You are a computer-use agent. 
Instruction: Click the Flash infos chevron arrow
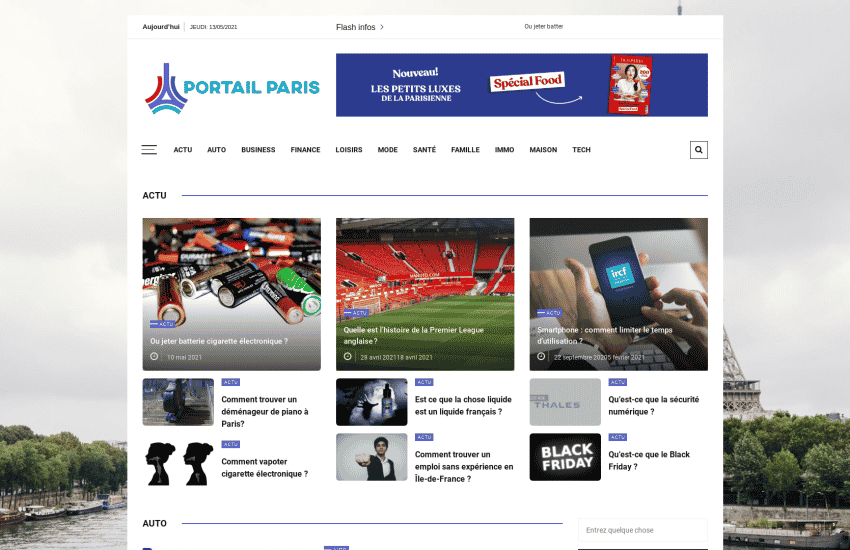coord(382,27)
